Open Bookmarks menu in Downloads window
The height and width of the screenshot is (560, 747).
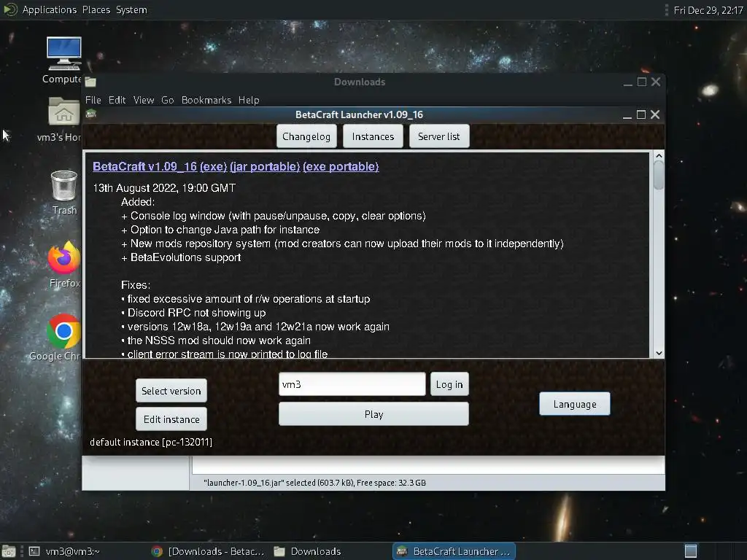(x=206, y=100)
